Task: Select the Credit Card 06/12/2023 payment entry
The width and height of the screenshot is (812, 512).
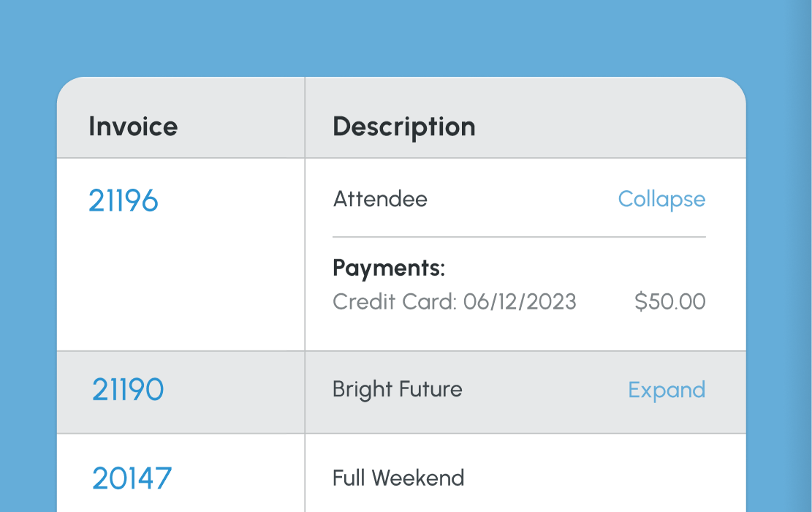Action: [454, 301]
